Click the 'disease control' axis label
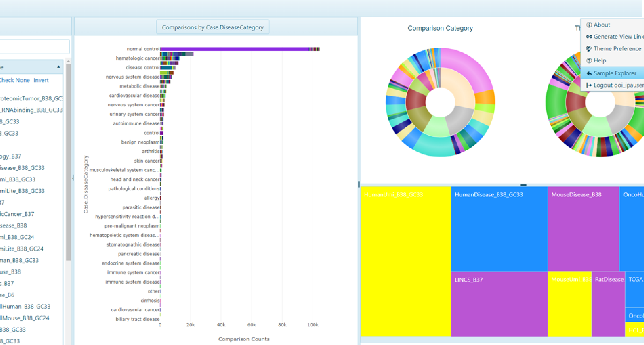644x345 pixels. pos(143,68)
